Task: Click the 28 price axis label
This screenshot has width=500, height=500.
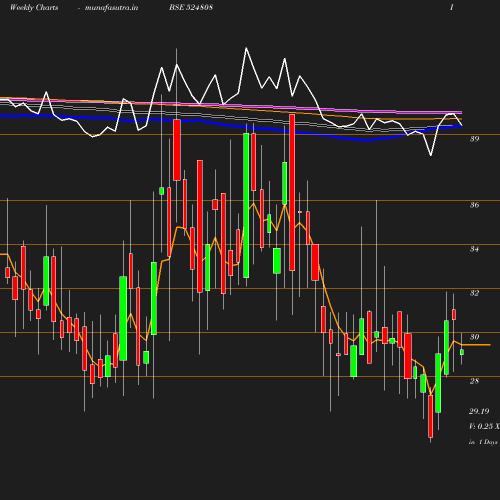Action: coord(475,381)
